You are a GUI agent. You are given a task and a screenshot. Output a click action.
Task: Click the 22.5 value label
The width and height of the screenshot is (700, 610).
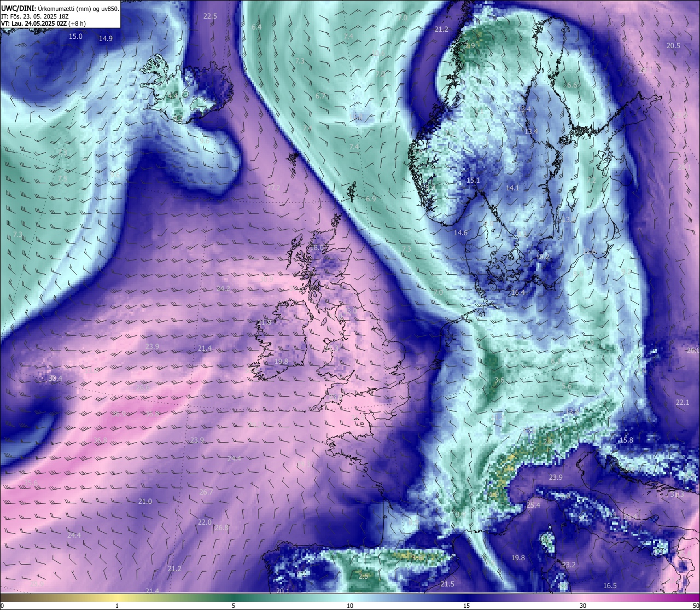(210, 16)
